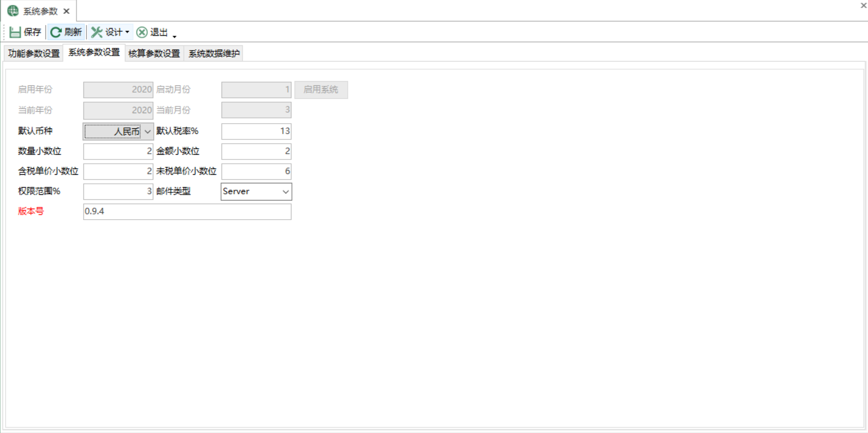868x433 pixels.
Task: Open the 设计 design tools menu
Action: pos(110,32)
